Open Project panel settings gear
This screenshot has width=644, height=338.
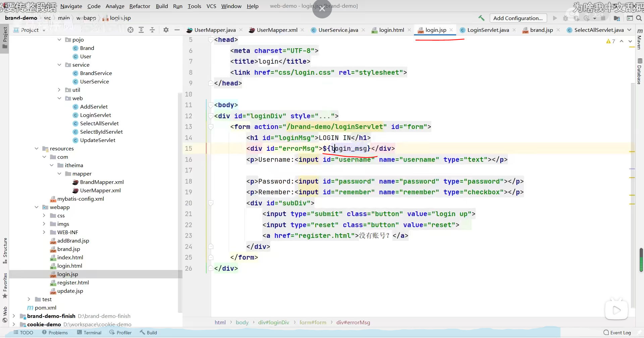[166, 30]
